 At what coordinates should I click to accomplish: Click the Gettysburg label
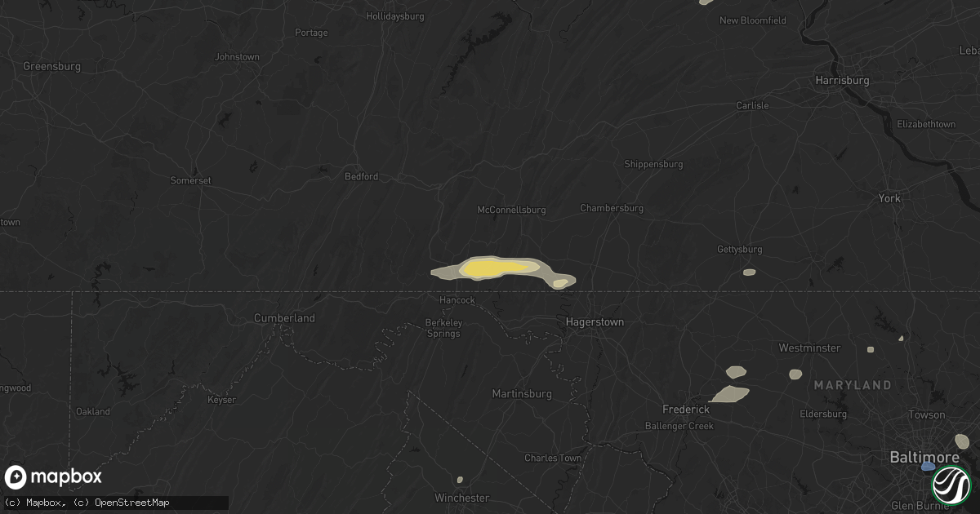click(x=739, y=249)
